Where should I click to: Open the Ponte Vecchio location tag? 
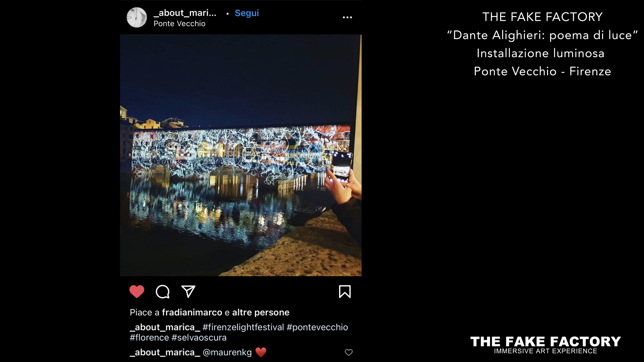[x=179, y=23]
